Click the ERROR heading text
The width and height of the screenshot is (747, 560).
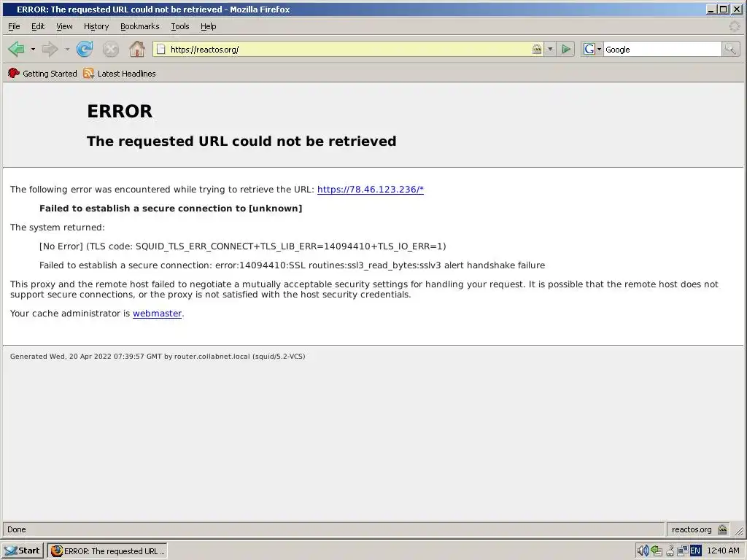[x=120, y=111]
